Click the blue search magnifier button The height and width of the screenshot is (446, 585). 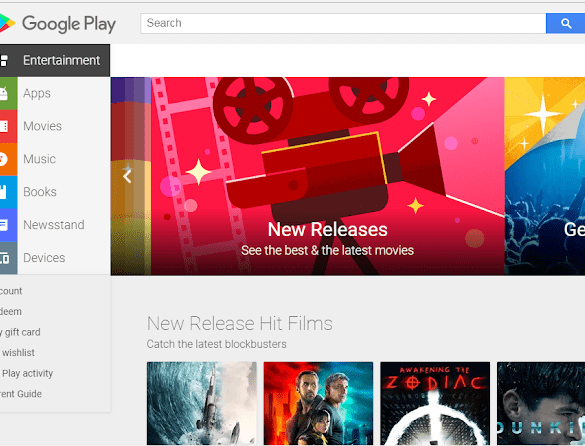565,24
